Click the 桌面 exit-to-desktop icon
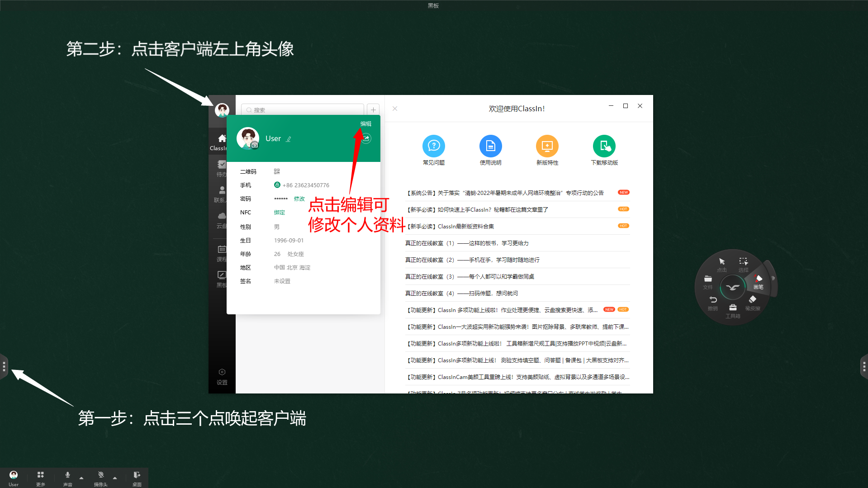Image resolution: width=868 pixels, height=488 pixels. [x=137, y=475]
